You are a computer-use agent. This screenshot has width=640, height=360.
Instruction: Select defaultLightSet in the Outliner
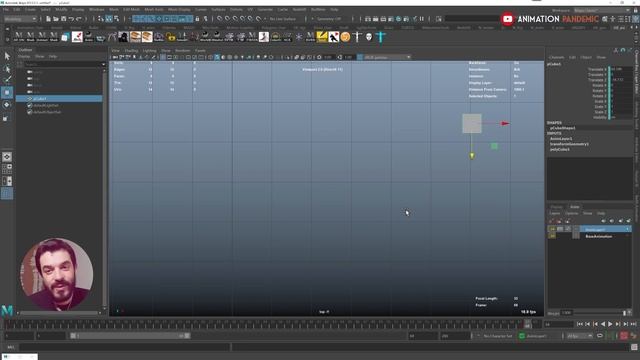[46, 105]
